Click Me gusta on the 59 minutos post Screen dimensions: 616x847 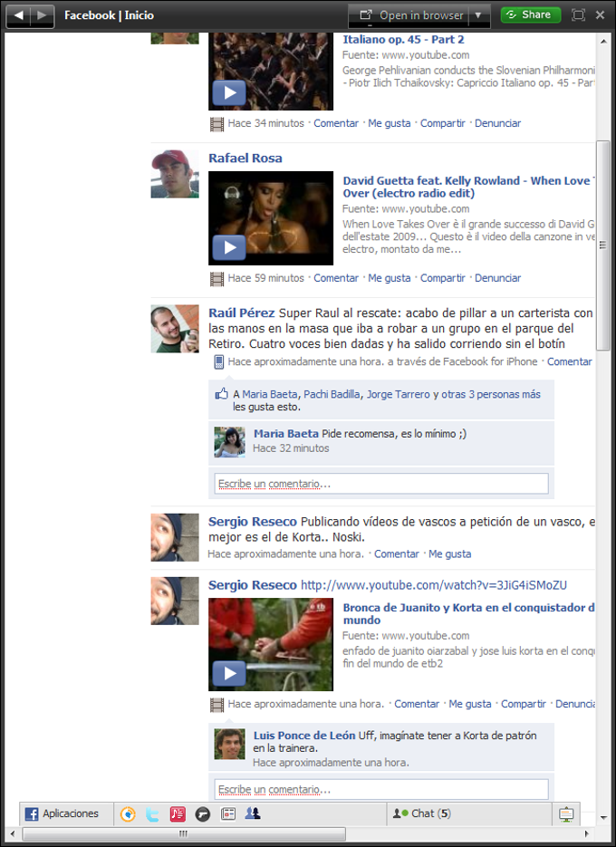coord(389,278)
